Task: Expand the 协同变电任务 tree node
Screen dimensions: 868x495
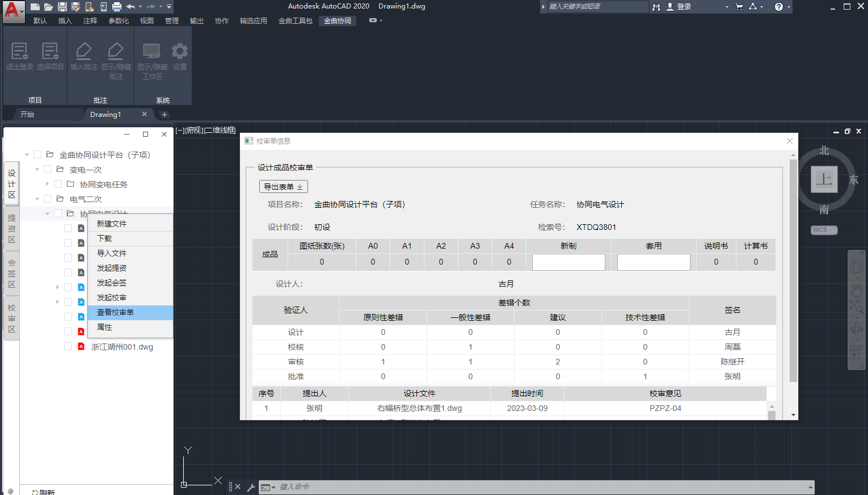Action: coord(48,184)
